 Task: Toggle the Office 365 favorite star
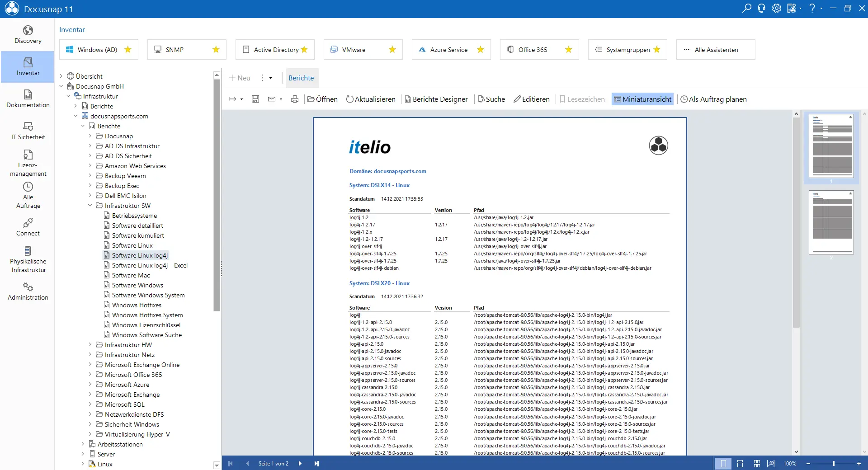(569, 50)
